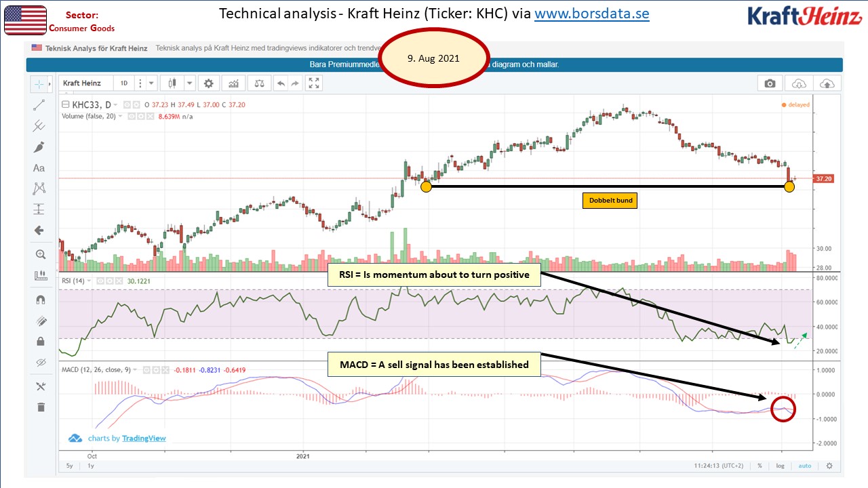Activate the brush drawing tool
This screenshot has height=488, width=868.
pyautogui.click(x=39, y=147)
